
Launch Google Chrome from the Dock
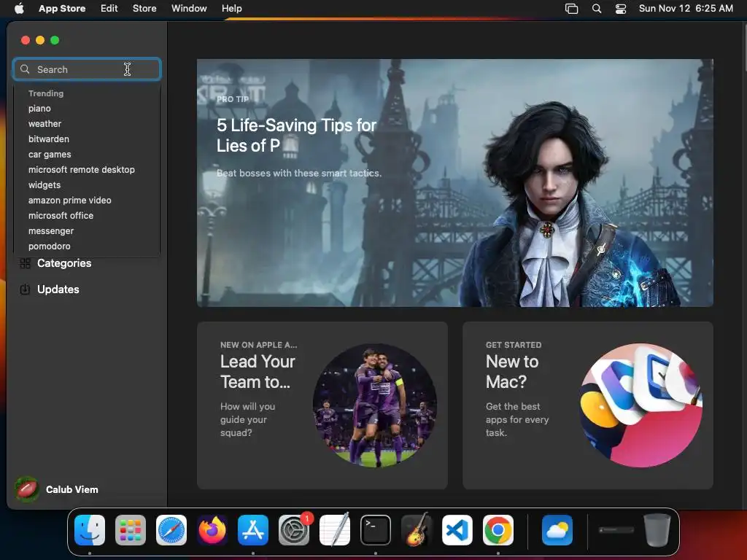coord(498,530)
